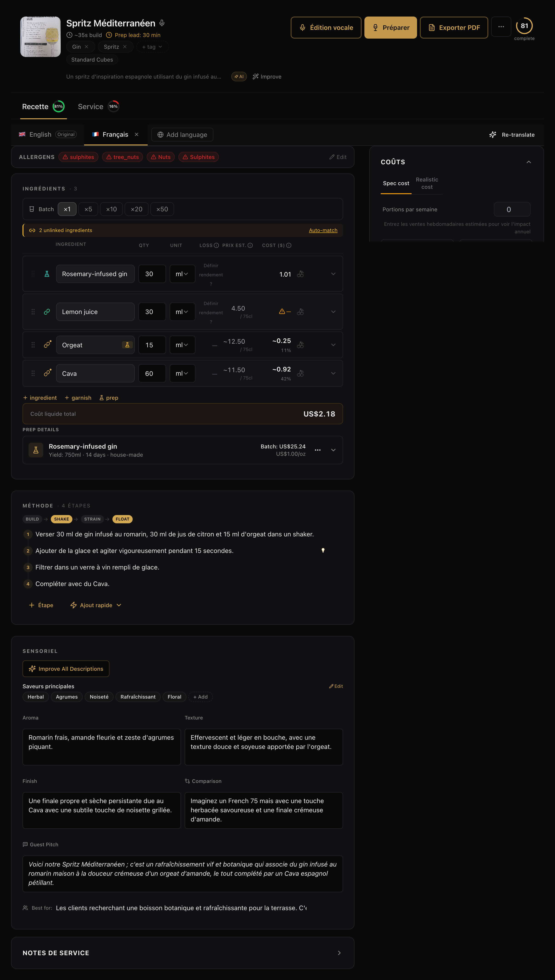Click the drag handle on Lemon juice row

click(33, 312)
